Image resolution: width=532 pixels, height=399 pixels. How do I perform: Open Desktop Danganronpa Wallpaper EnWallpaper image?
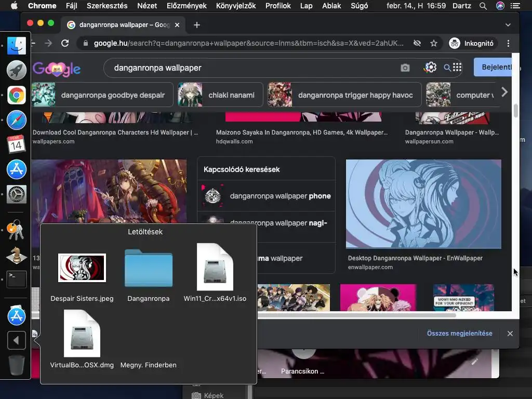coord(423,204)
